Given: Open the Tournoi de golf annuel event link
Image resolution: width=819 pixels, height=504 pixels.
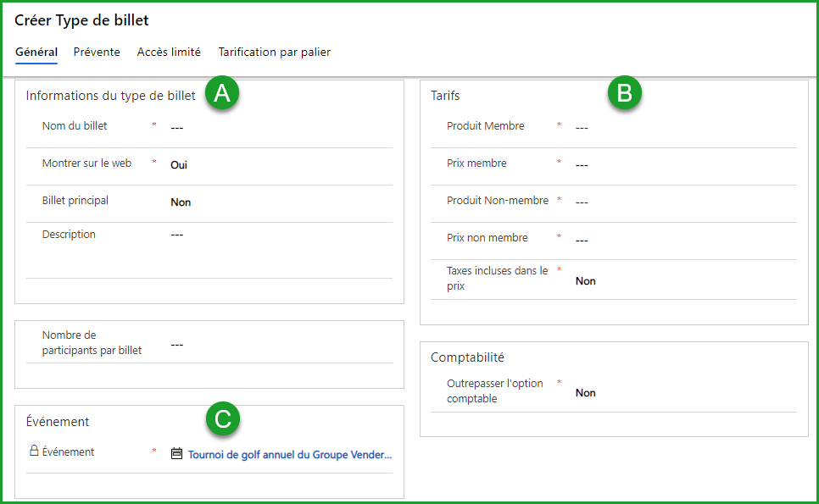Looking at the screenshot, I should tap(290, 454).
